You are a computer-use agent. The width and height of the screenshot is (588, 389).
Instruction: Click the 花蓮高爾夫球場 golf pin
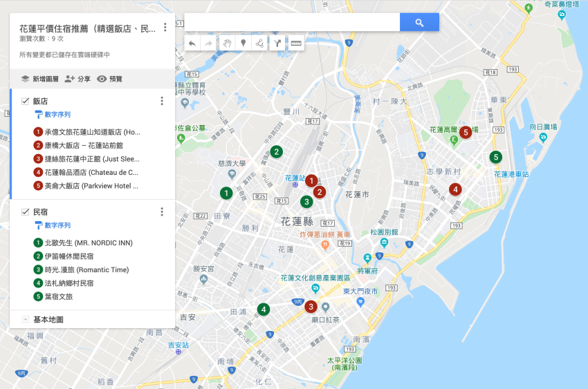(454, 140)
